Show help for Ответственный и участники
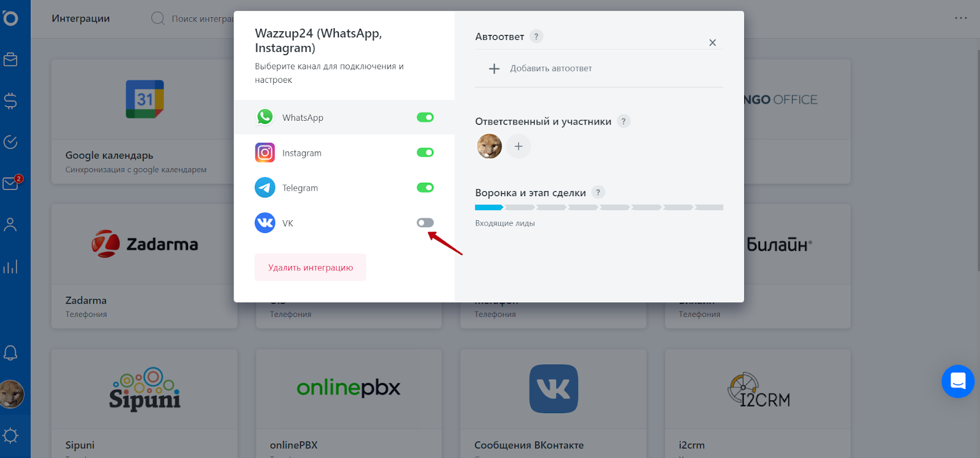Screen dimensions: 980x458 (624, 121)
